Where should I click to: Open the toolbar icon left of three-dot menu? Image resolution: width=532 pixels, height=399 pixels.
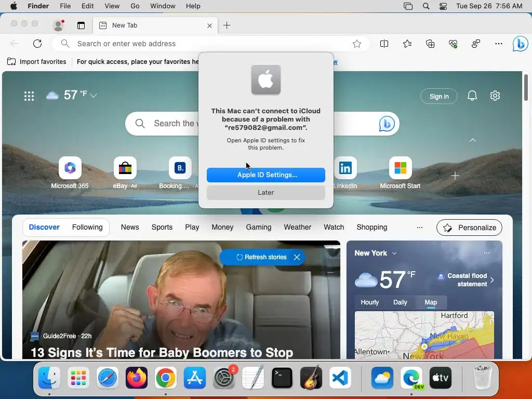(x=476, y=44)
